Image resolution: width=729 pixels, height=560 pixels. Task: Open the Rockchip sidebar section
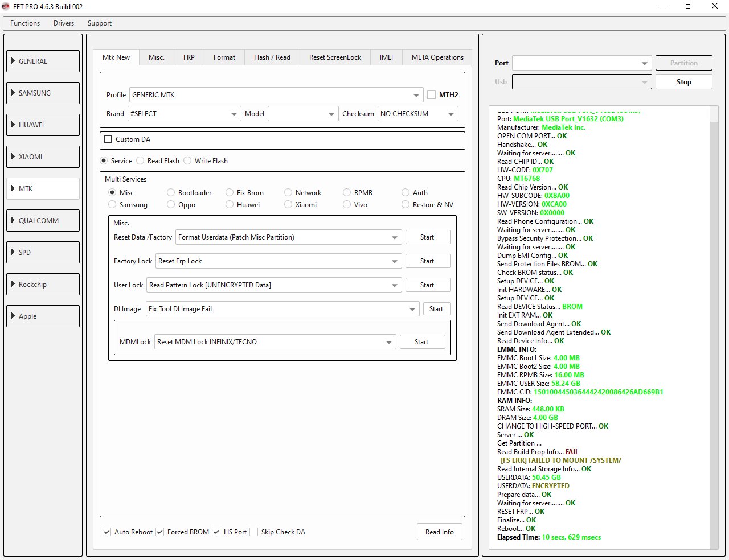(43, 284)
